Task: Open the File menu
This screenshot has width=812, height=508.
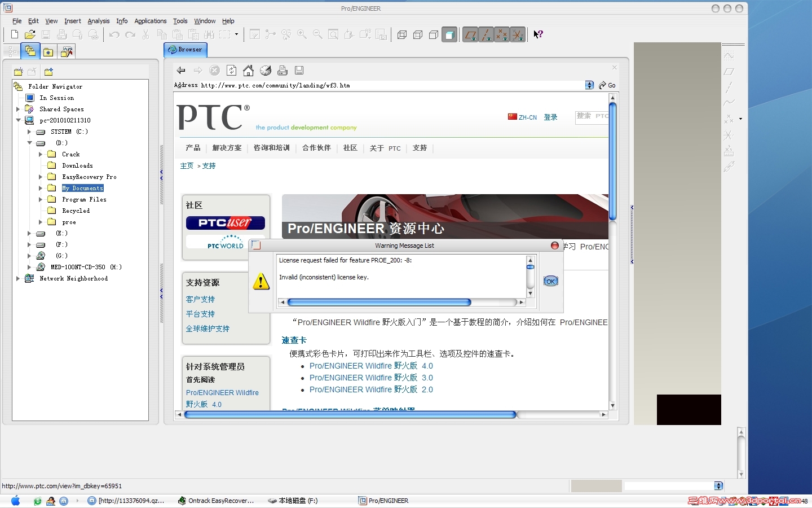Action: 17,21
